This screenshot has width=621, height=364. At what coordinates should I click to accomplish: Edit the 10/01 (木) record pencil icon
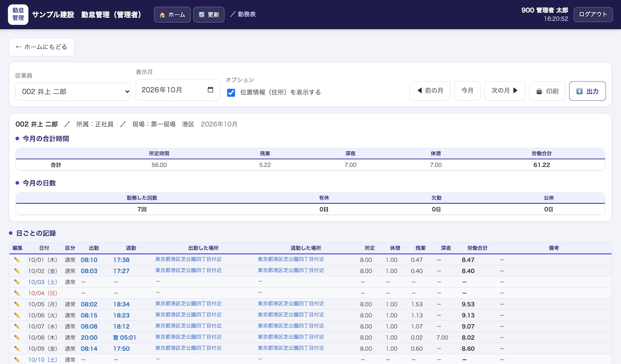pyautogui.click(x=17, y=260)
